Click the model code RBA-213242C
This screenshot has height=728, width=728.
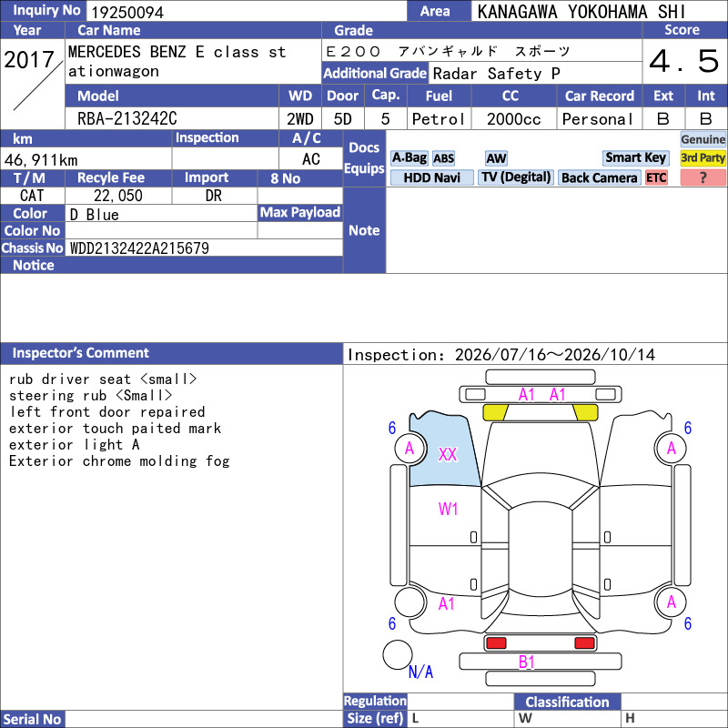[127, 118]
